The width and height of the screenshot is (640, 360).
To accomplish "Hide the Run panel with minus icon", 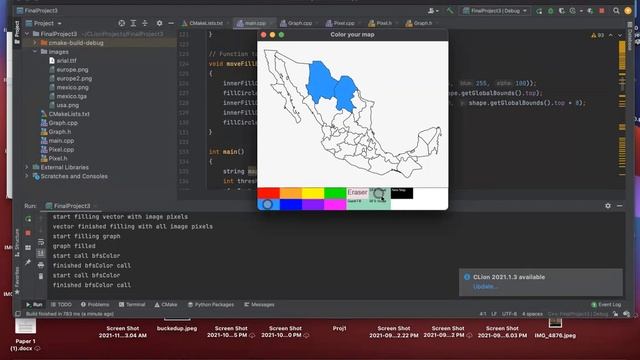I will click(620, 206).
